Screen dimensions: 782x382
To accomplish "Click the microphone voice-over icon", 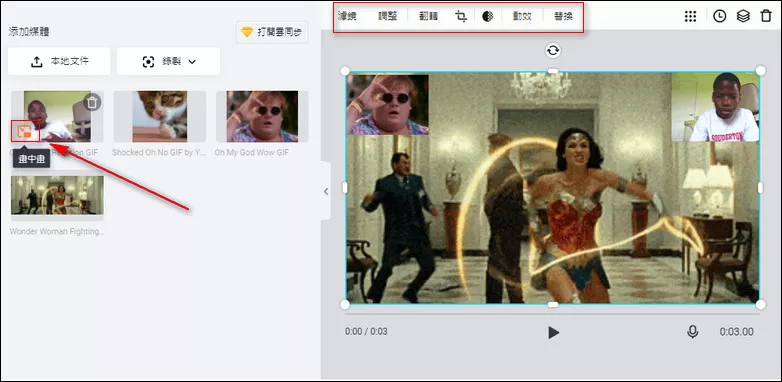I will [x=692, y=332].
